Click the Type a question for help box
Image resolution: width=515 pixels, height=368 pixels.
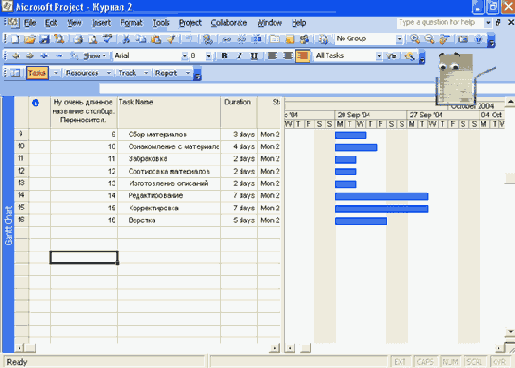(441, 22)
